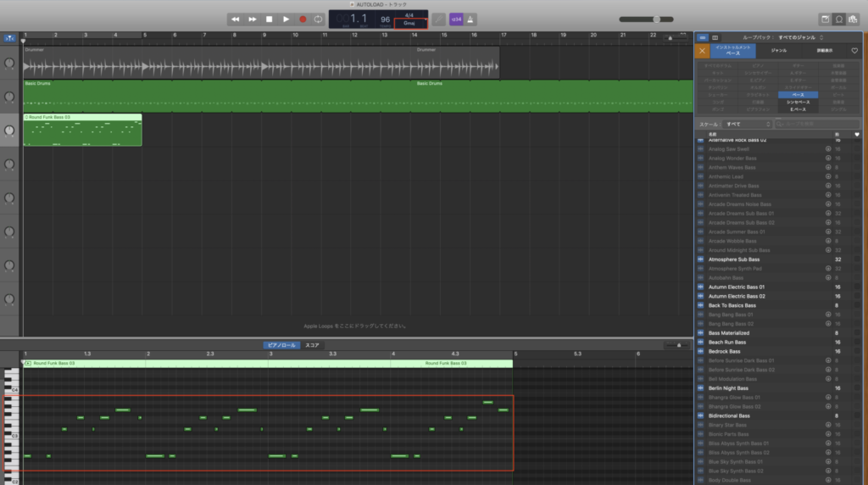Click the red Record button

[x=303, y=19]
